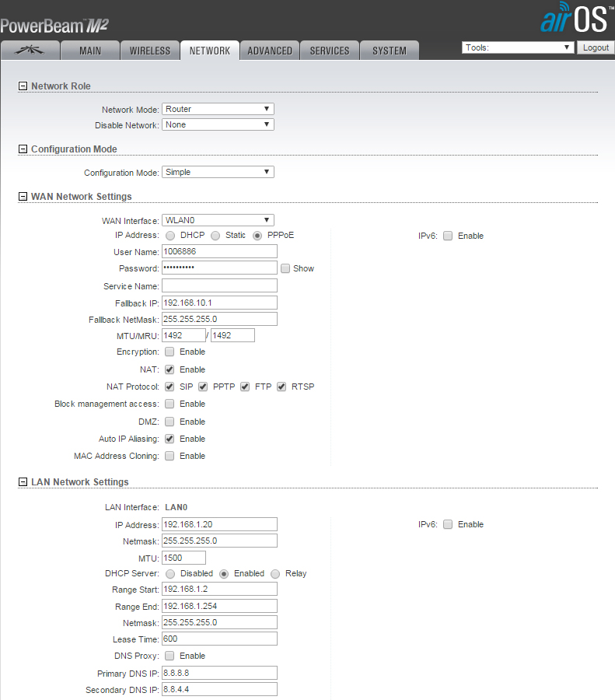Enable PPPoE Encryption checkbox
Screen dimensions: 615x700
(169, 352)
